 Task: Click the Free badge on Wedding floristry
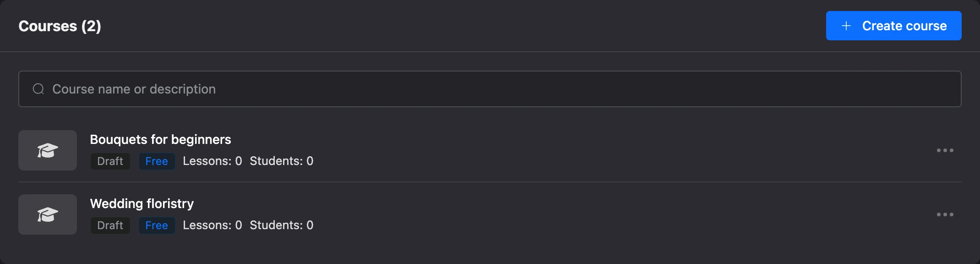tap(157, 225)
